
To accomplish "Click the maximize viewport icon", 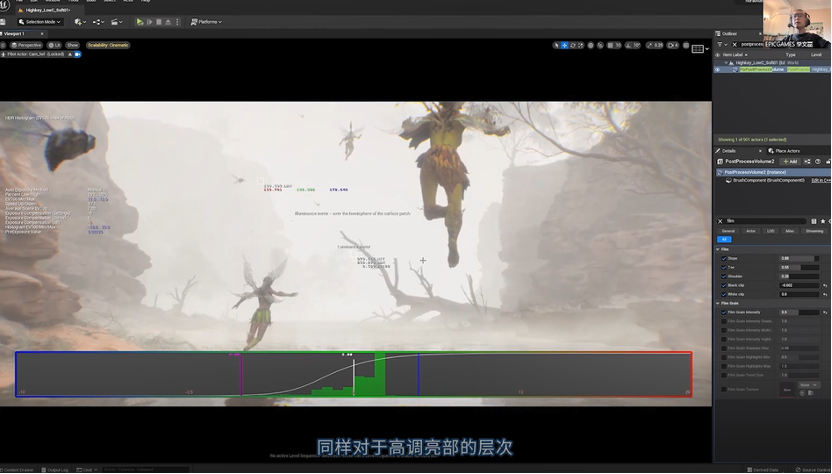I will [686, 46].
